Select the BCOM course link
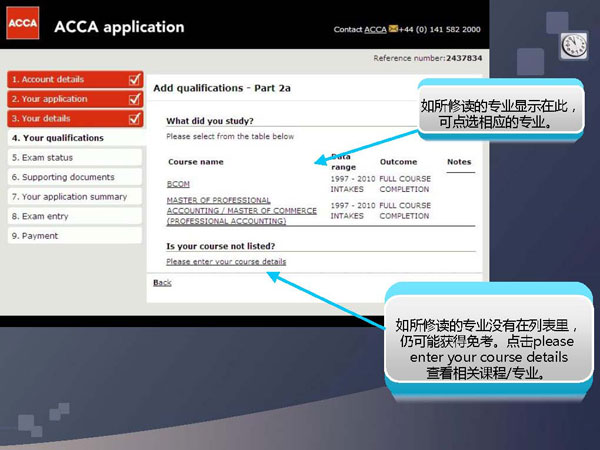 point(178,183)
